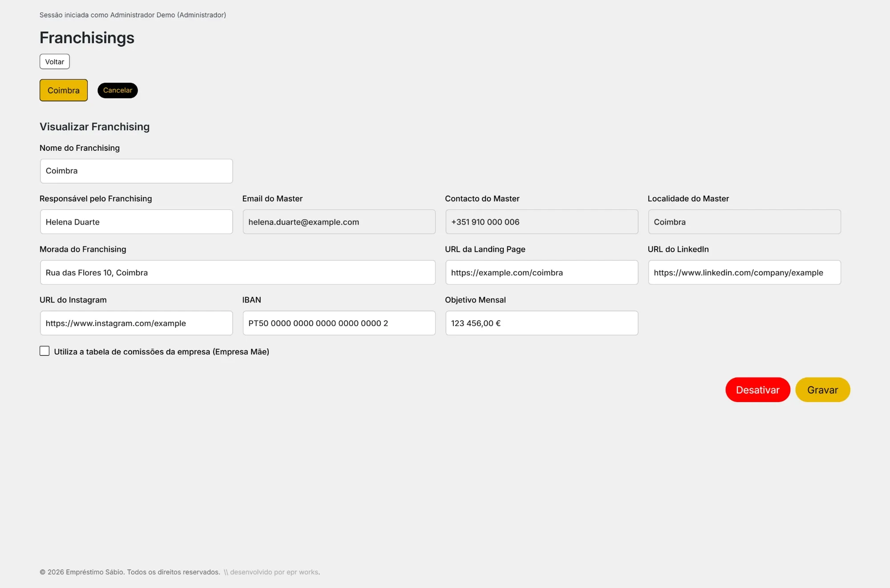Click the 'Utiliza a tabela de comissões' label
Viewport: 890px width, 588px height.
[162, 351]
